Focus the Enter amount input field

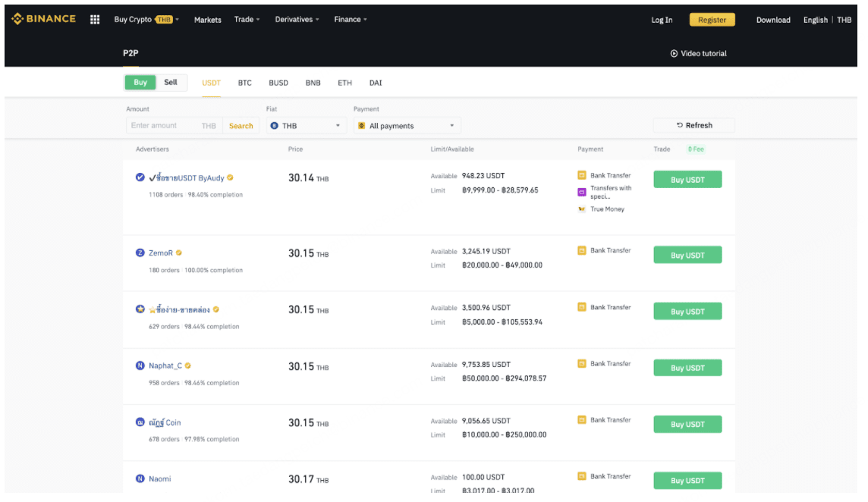(x=174, y=126)
